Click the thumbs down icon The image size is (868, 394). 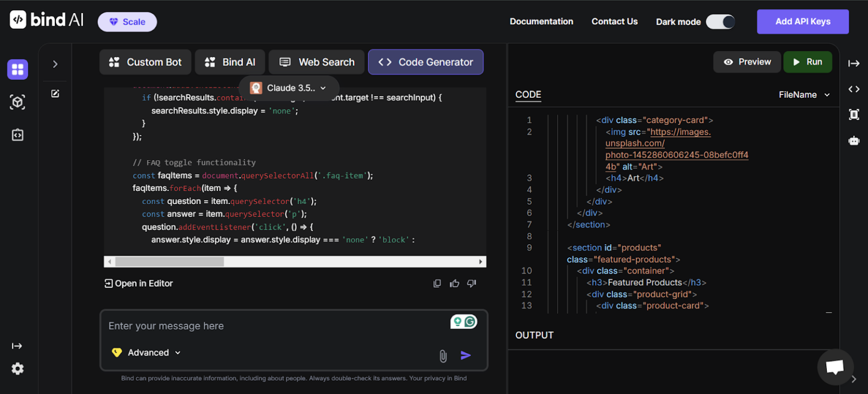point(471,283)
